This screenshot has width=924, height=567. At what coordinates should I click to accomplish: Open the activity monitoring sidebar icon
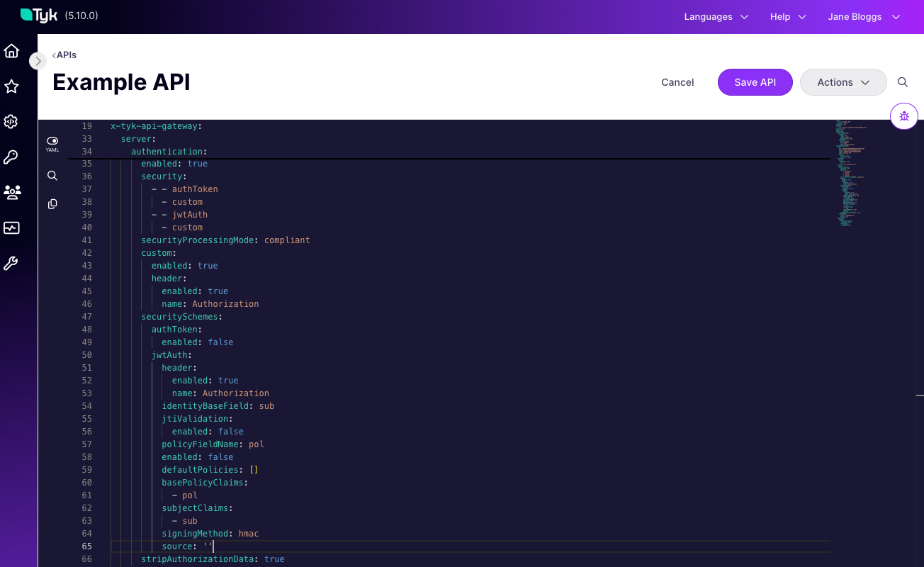pyautogui.click(x=11, y=228)
